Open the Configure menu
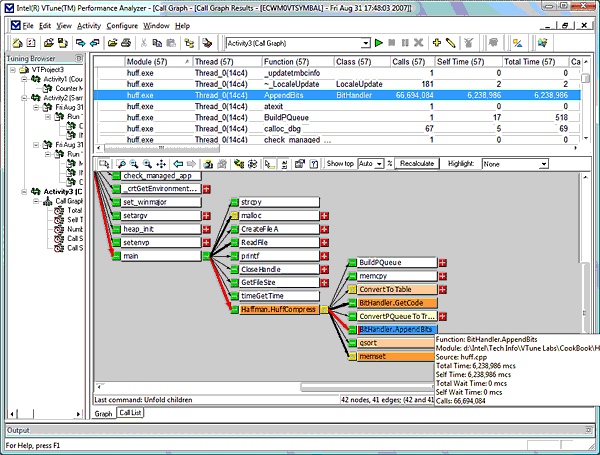600x455 pixels. (x=122, y=24)
